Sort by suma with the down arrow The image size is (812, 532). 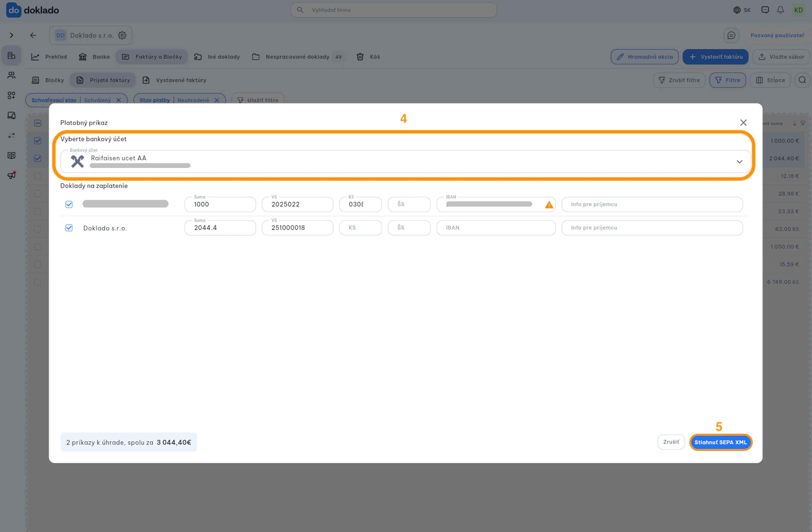coord(794,123)
